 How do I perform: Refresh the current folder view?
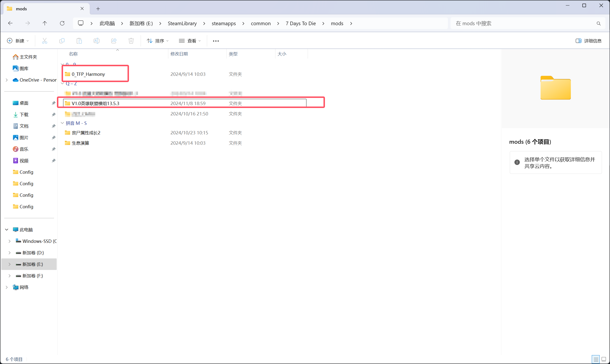pyautogui.click(x=62, y=23)
